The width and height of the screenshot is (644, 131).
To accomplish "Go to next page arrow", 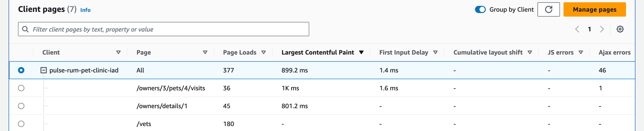I will point(602,29).
